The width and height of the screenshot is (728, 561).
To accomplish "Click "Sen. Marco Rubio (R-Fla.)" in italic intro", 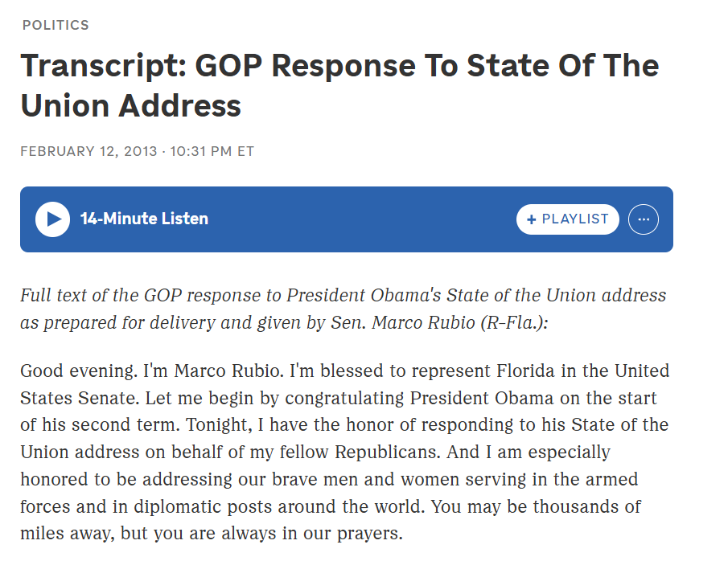I will 437,322.
